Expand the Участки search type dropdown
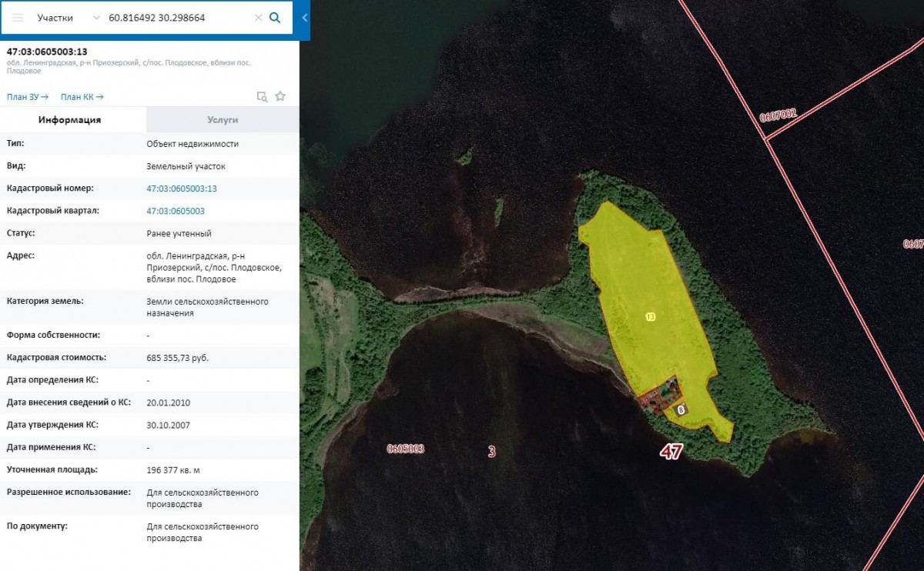 click(95, 17)
